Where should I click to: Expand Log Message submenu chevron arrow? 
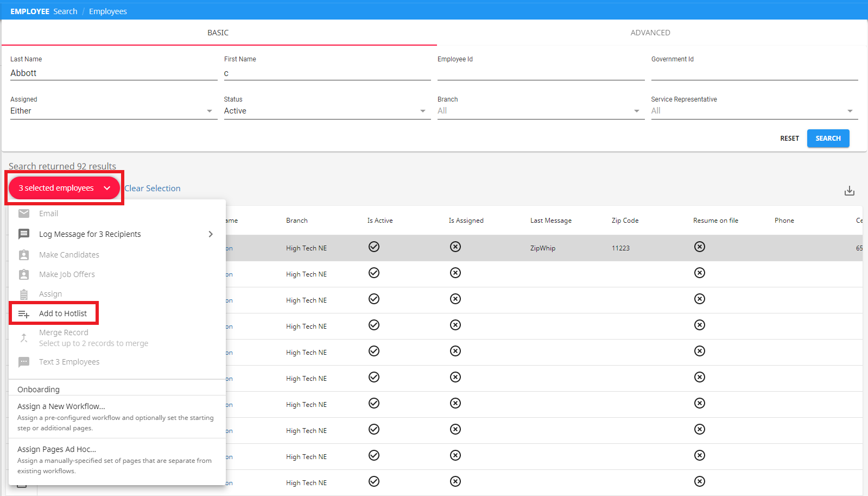(211, 234)
